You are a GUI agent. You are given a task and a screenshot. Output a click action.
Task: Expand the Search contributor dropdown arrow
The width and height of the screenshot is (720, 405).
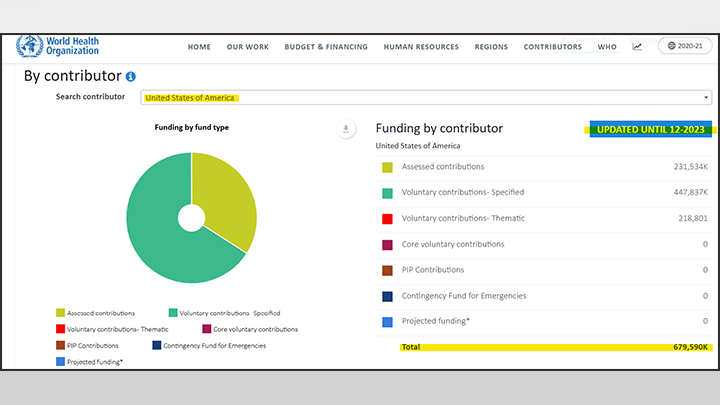tap(707, 98)
